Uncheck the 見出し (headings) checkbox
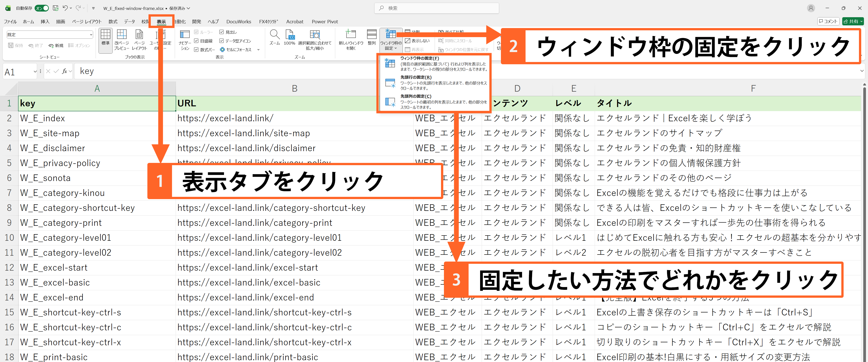This screenshot has width=868, height=362. (222, 32)
